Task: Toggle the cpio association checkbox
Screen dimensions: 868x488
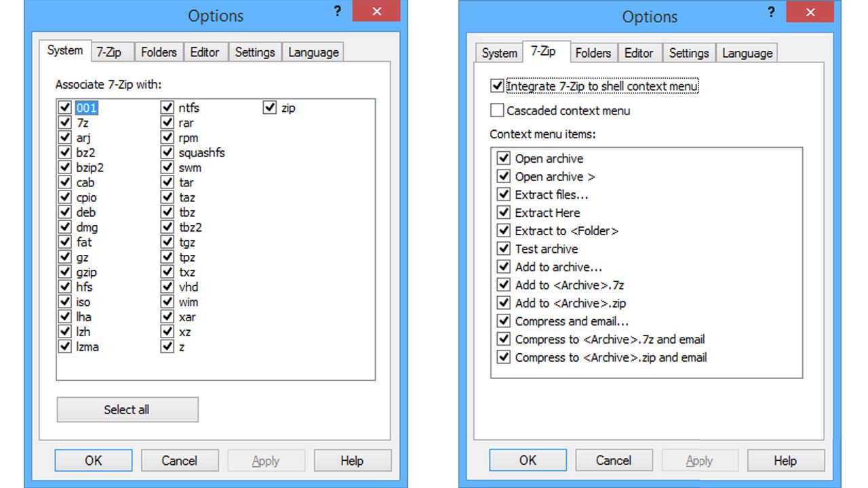Action: pyautogui.click(x=65, y=197)
